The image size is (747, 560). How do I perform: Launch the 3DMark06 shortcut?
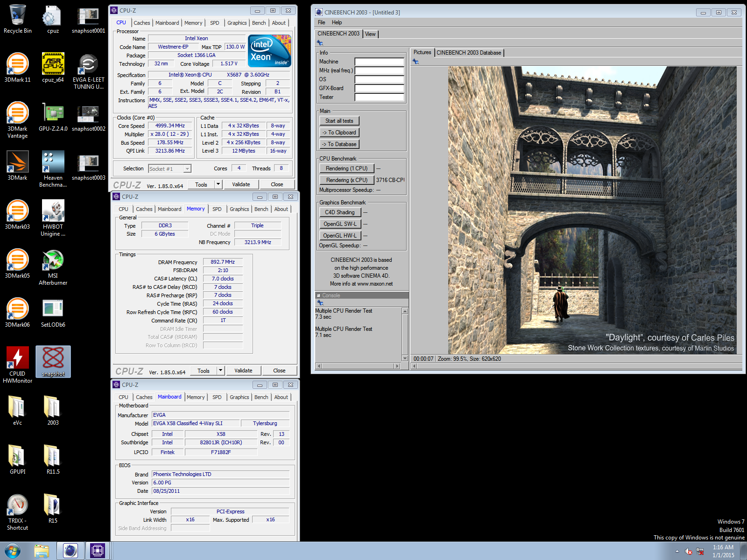(x=17, y=313)
